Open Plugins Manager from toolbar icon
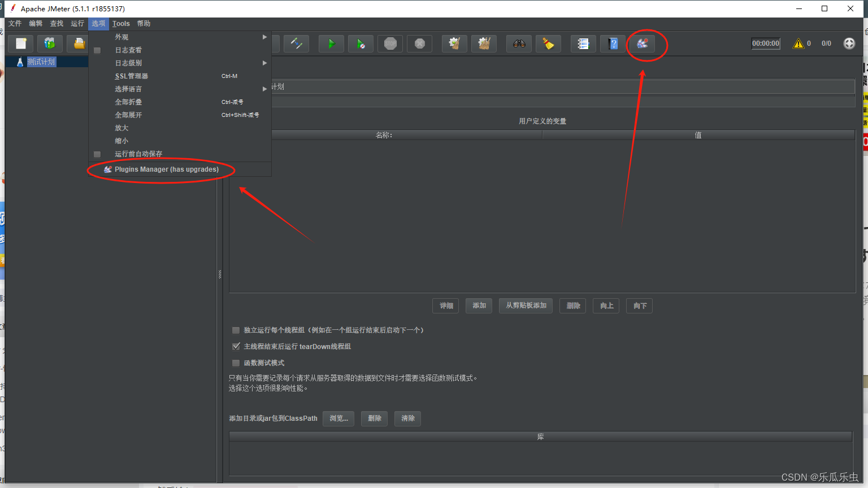This screenshot has width=868, height=488. coord(643,43)
